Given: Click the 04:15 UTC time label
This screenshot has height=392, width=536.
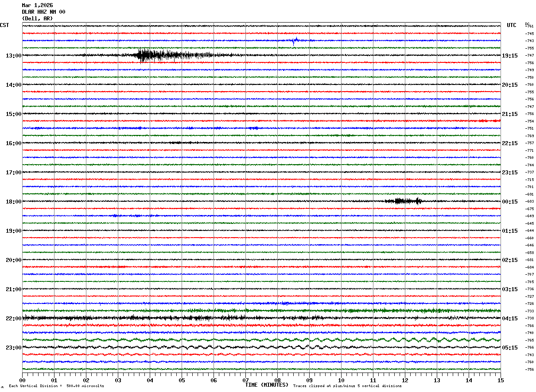Looking at the screenshot, I should point(510,319).
